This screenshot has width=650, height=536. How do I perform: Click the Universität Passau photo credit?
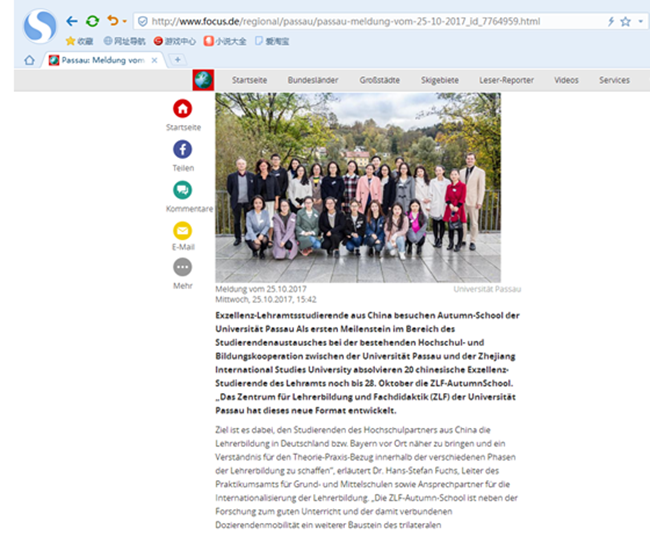487,289
